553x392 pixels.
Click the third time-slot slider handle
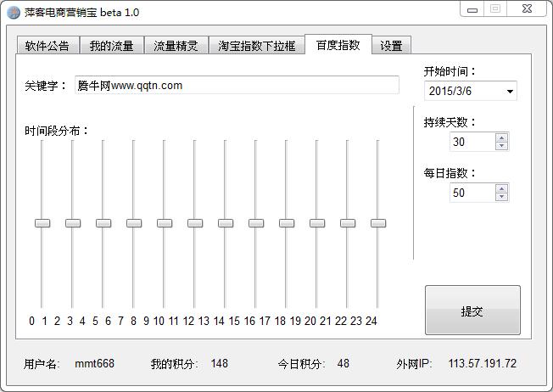pyautogui.click(x=103, y=223)
